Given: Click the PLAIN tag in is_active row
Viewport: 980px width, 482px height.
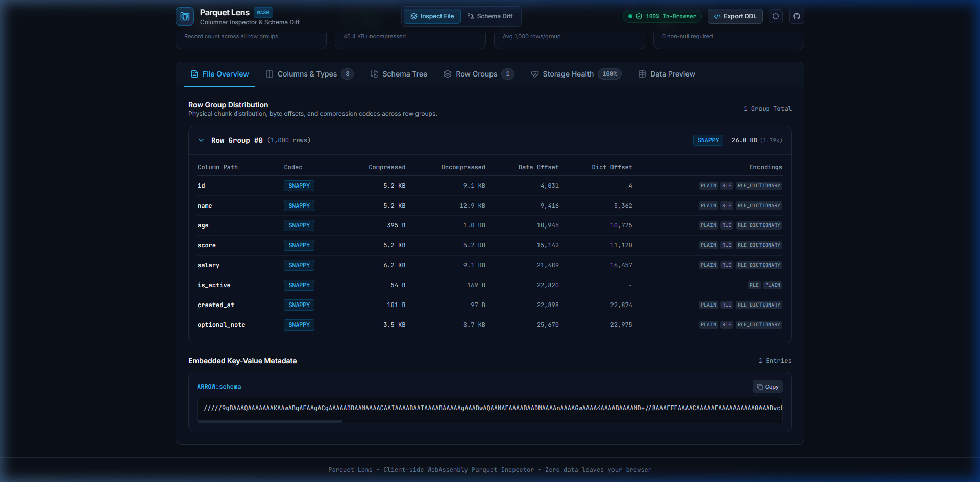Looking at the screenshot, I should pyautogui.click(x=773, y=285).
